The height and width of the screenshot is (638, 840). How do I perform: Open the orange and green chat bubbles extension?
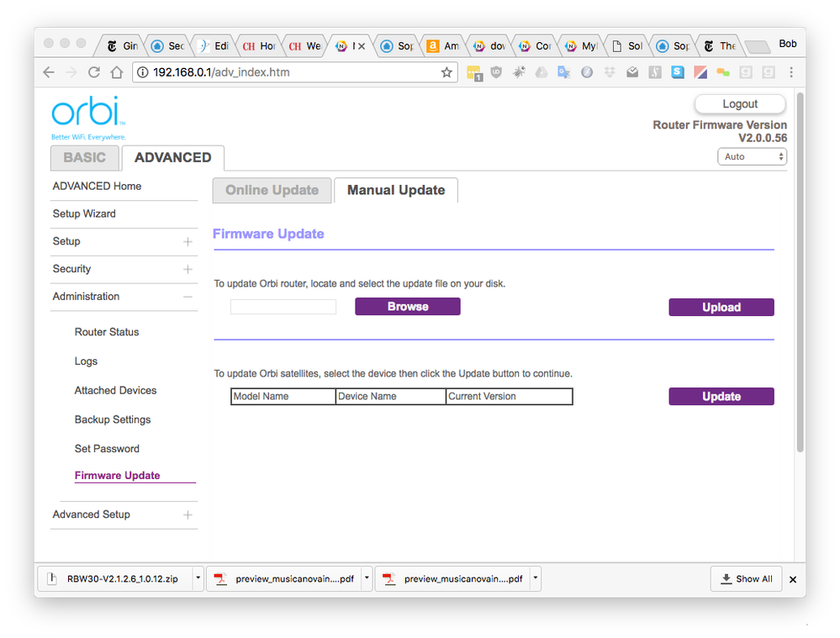(723, 71)
